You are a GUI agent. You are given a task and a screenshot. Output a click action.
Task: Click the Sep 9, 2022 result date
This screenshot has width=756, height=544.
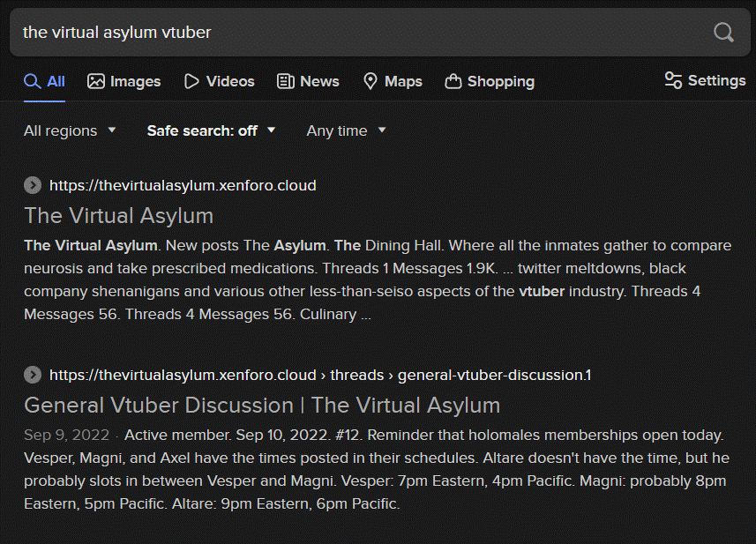[x=66, y=435]
